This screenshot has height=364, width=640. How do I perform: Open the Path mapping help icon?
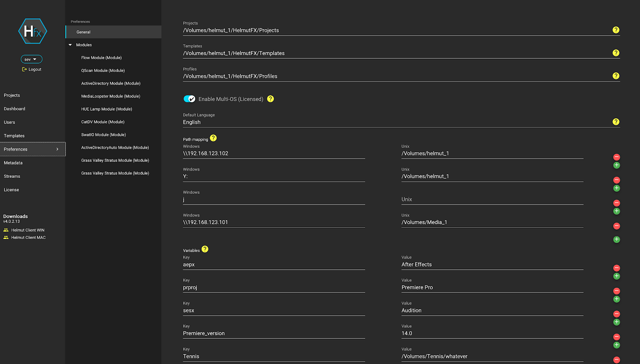click(213, 138)
